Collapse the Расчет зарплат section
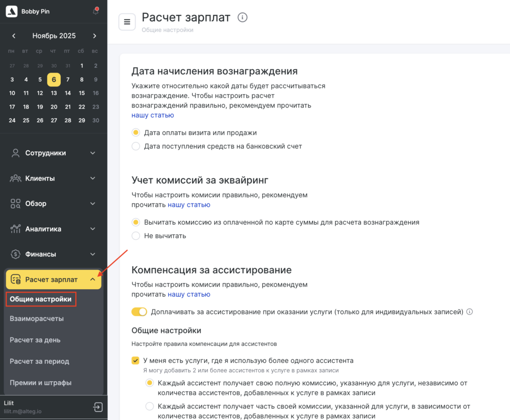The width and height of the screenshot is (510, 420). pos(93,280)
